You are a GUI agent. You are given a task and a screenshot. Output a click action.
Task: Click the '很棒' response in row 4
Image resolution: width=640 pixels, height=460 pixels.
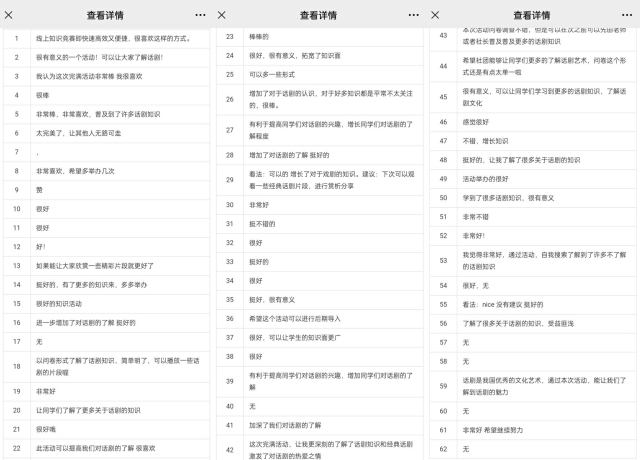click(x=42, y=96)
